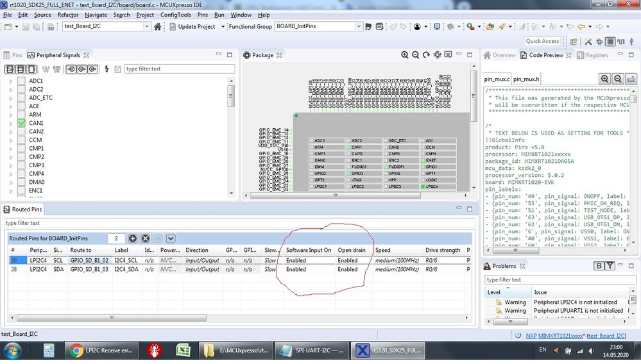641x364 pixels.
Task: Toggle the ADC1 checkbox
Action: tap(22, 81)
